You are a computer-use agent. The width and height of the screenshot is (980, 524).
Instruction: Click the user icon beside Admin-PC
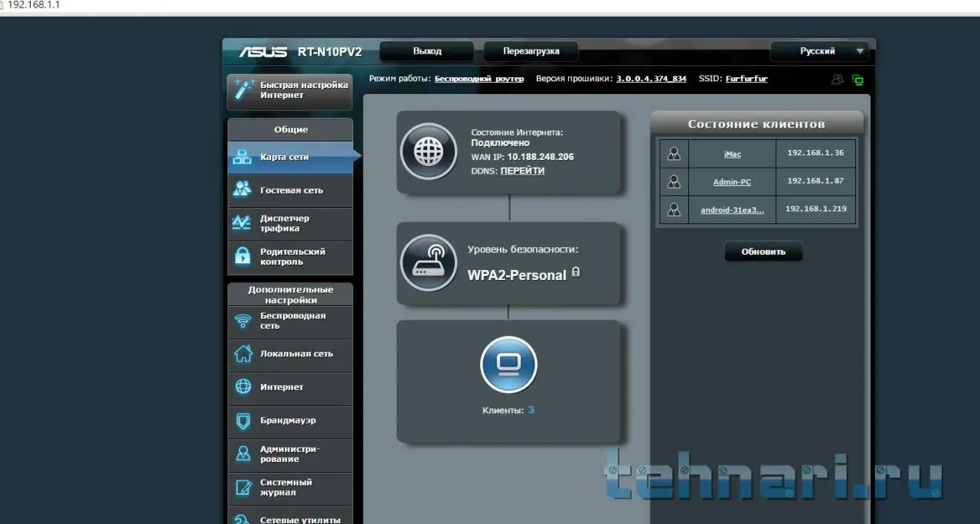point(674,182)
